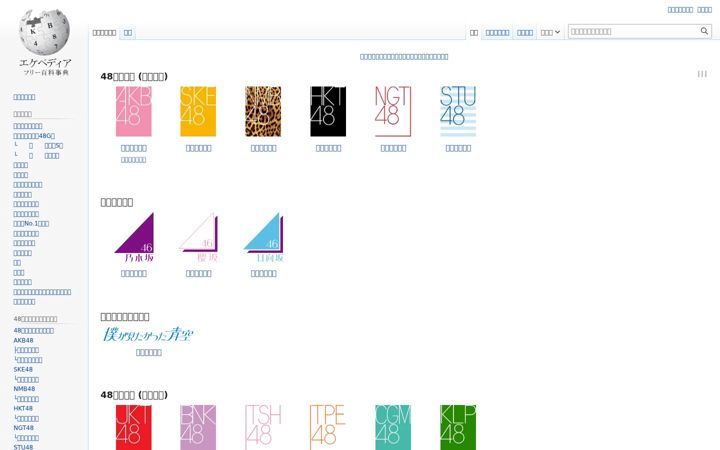Image resolution: width=720 pixels, height=450 pixels.
Task: Open the link under the Nogizaka46 logo
Action: click(134, 274)
